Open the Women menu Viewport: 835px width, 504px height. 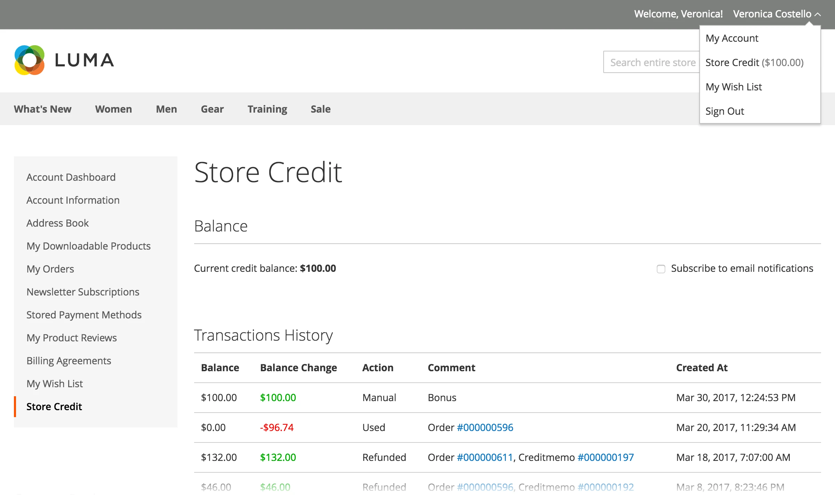point(113,109)
